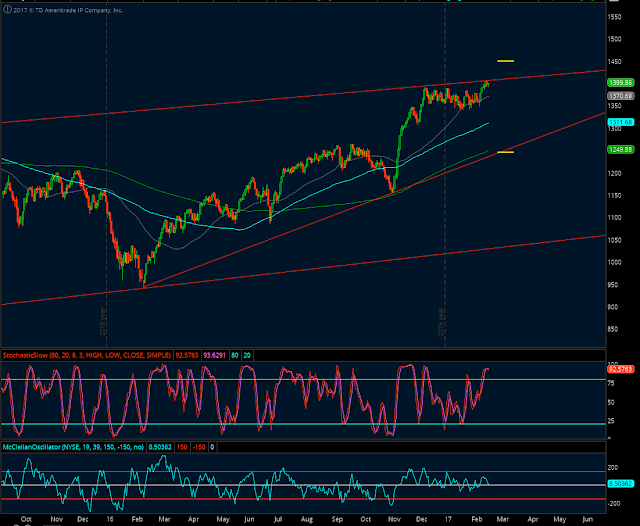Open the StochasticSlow study label
This screenshot has height=526, width=640.
[87, 355]
